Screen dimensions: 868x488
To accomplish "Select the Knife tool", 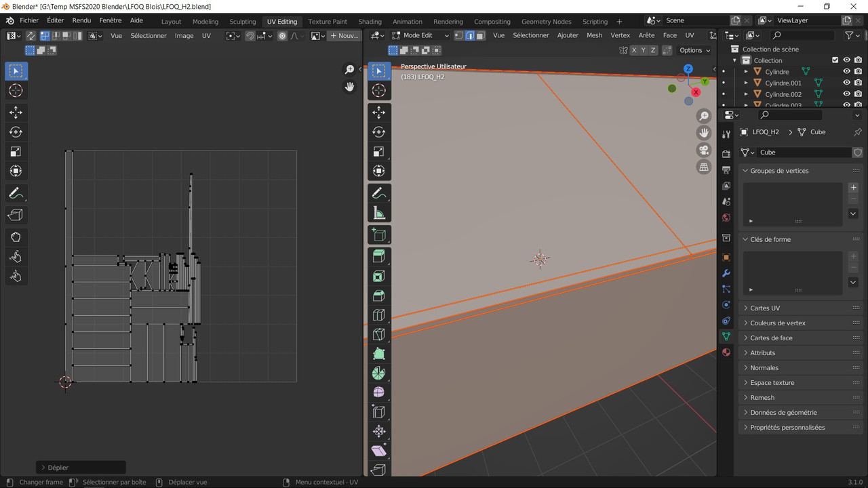I will click(379, 335).
